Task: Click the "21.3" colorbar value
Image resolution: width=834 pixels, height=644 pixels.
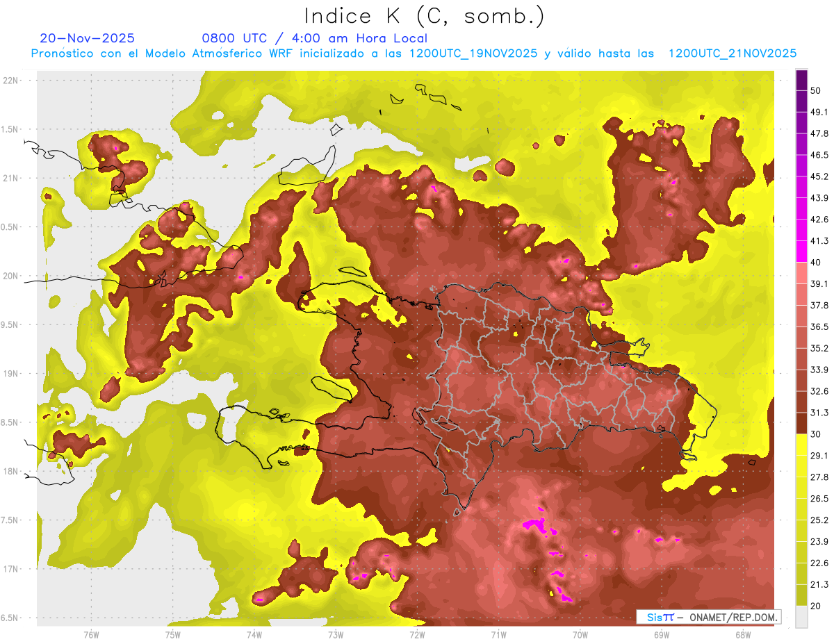Action: pyautogui.click(x=819, y=585)
